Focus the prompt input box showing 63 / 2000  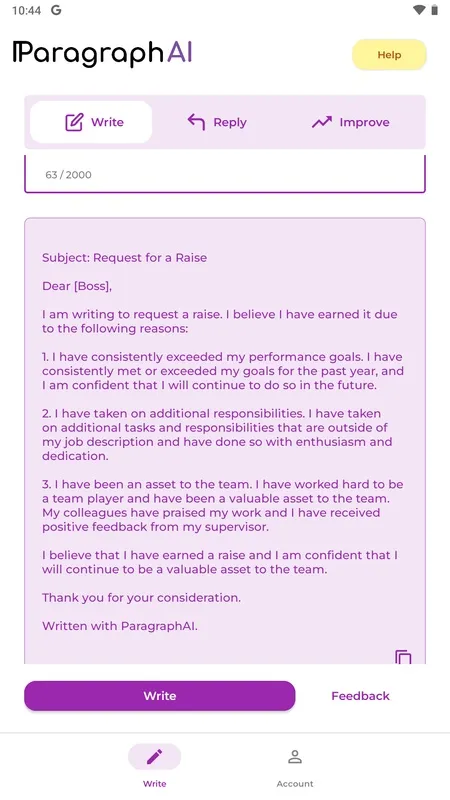tap(225, 174)
